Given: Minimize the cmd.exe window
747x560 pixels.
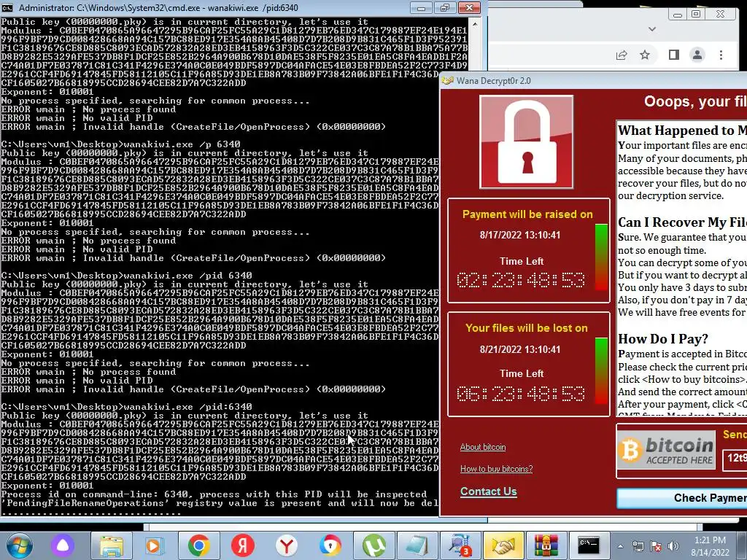Looking at the screenshot, I should coord(421,8).
